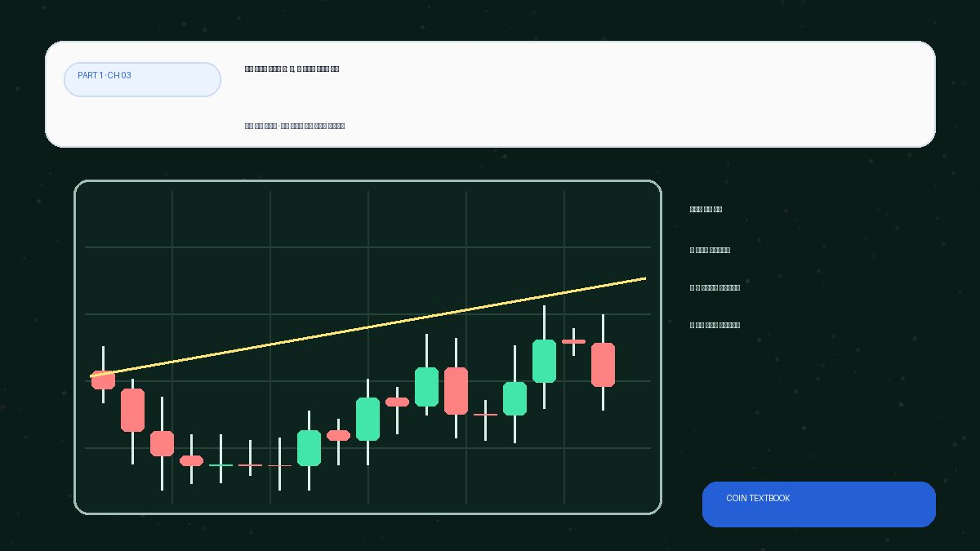
Task: Click the second full-bodied green candle
Action: pyautogui.click(x=367, y=419)
